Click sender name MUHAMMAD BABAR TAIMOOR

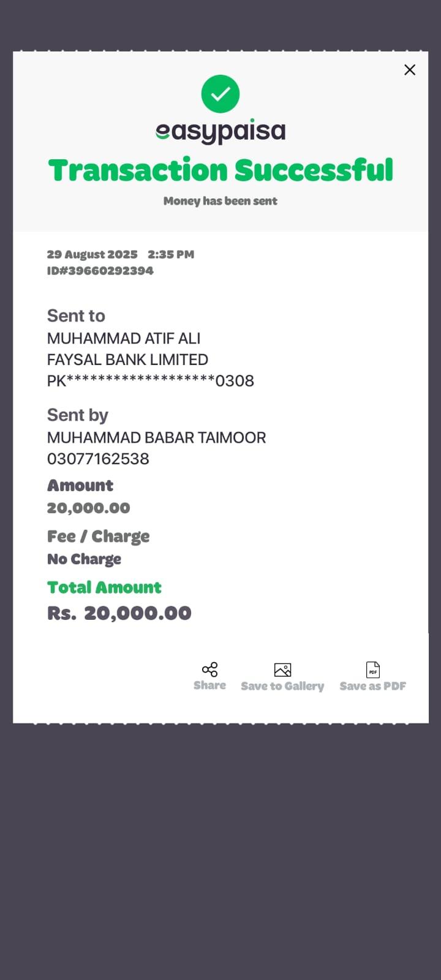point(156,437)
